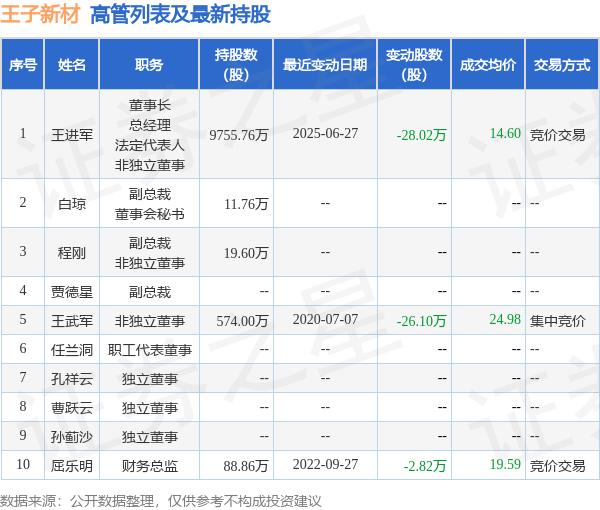Viewport: 600px width, 510px height.
Task: Select the name 王进军
Action: [x=72, y=135]
